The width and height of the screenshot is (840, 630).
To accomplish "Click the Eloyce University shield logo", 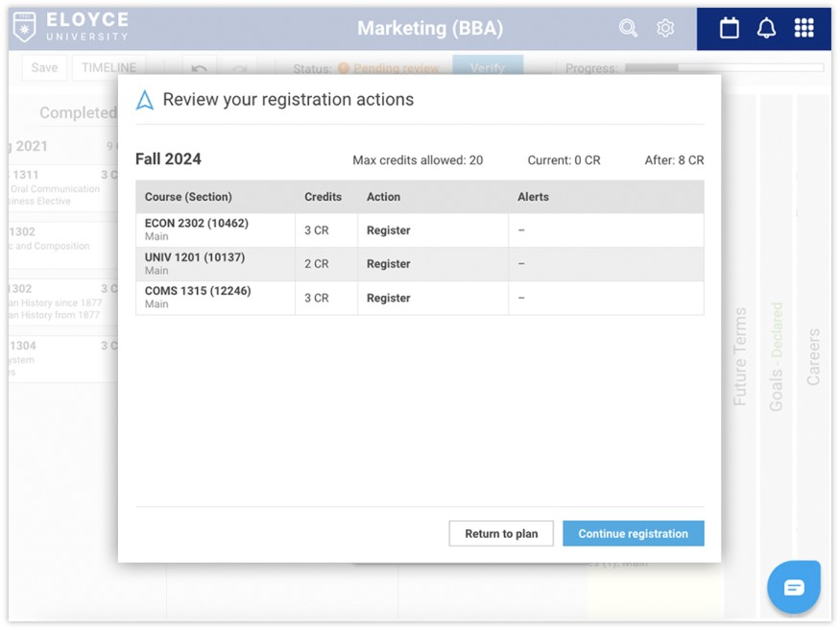I will [25, 27].
